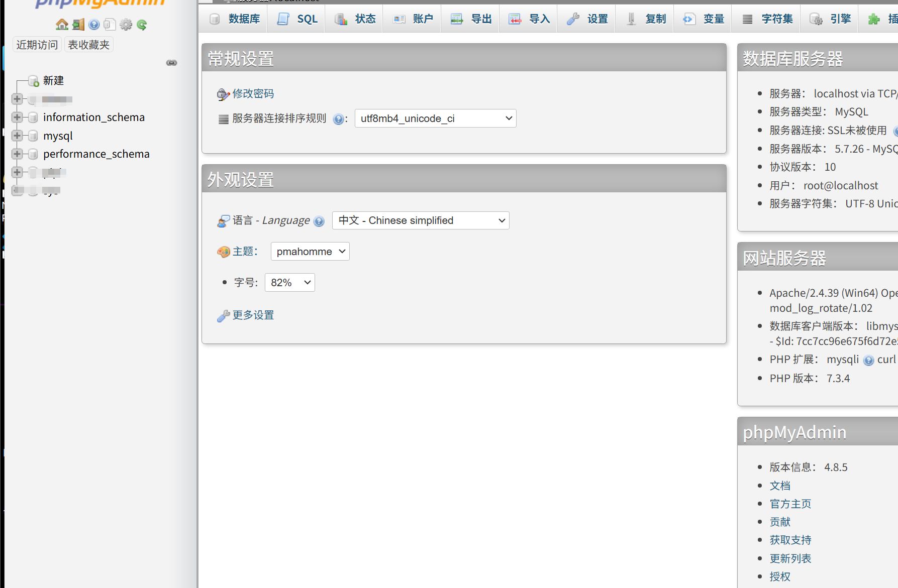Expand the mysql database tree node
Screen dimensions: 898x588
[17, 136]
